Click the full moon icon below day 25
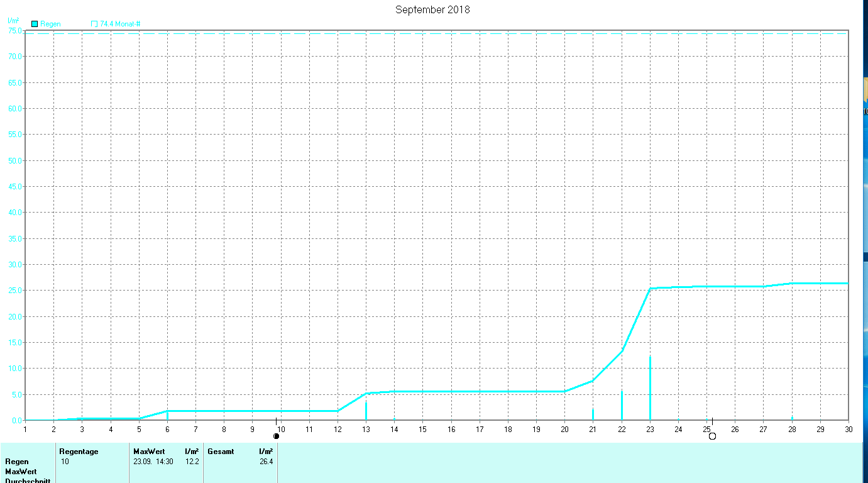Viewport: 868px width, 483px height. (712, 436)
